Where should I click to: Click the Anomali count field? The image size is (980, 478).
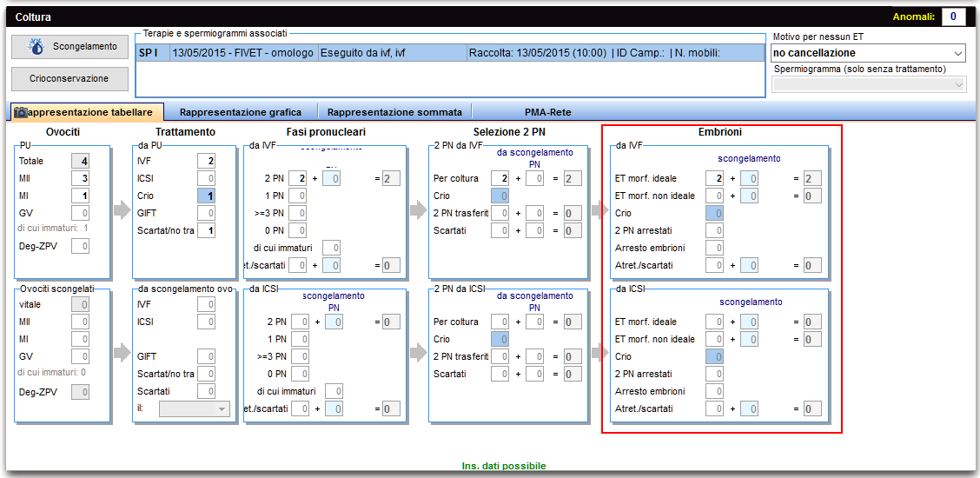pyautogui.click(x=953, y=17)
